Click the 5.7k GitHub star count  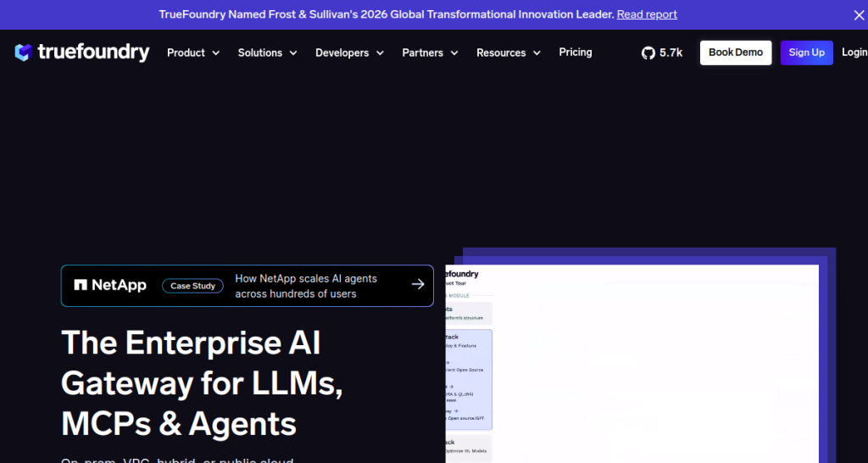click(x=671, y=53)
